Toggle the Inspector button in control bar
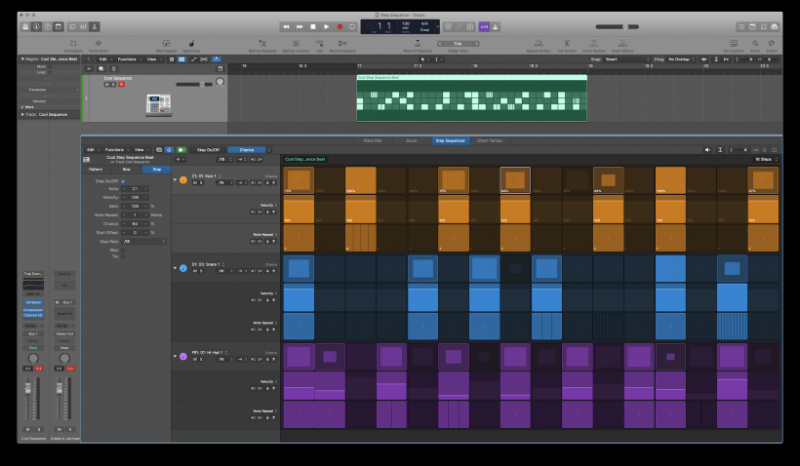800x466 pixels. [x=36, y=27]
